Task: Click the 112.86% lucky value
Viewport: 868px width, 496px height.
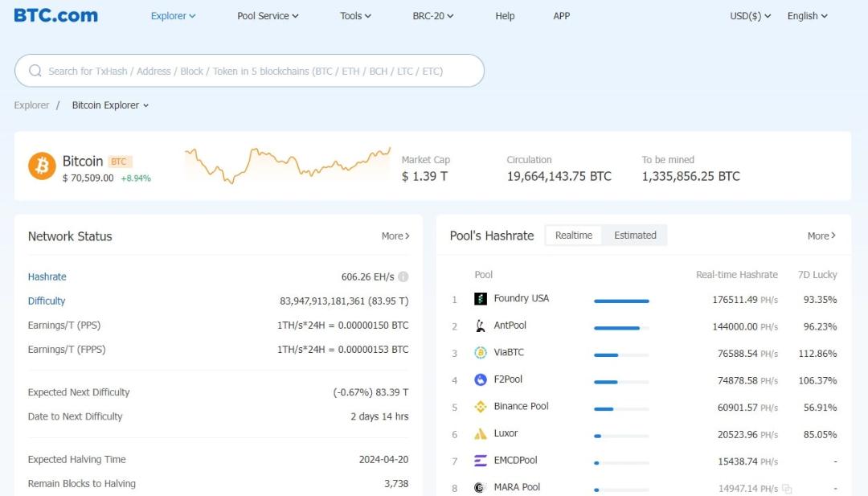Action: (817, 354)
